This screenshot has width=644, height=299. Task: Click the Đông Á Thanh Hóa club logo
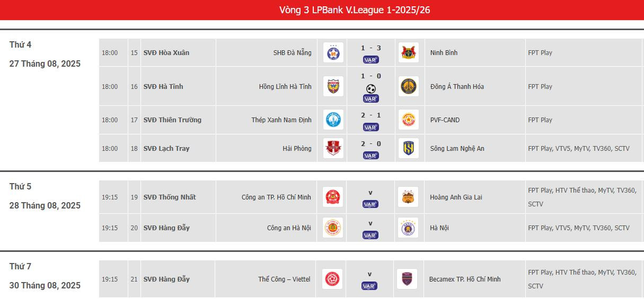click(x=408, y=86)
